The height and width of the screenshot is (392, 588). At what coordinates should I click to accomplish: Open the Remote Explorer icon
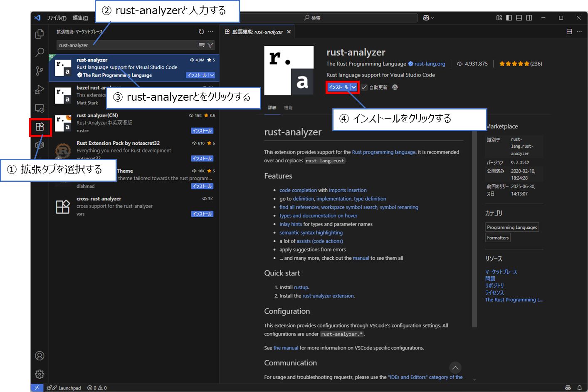click(x=40, y=108)
